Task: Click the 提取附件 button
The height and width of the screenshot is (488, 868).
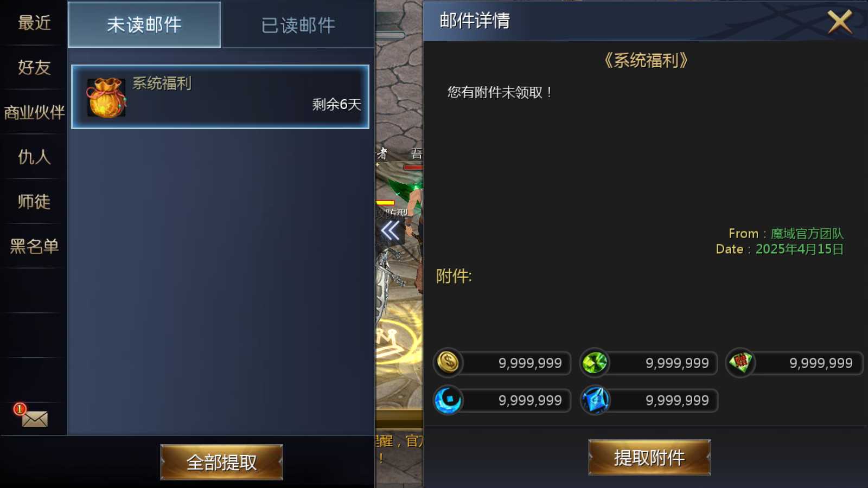Action: pos(649,458)
